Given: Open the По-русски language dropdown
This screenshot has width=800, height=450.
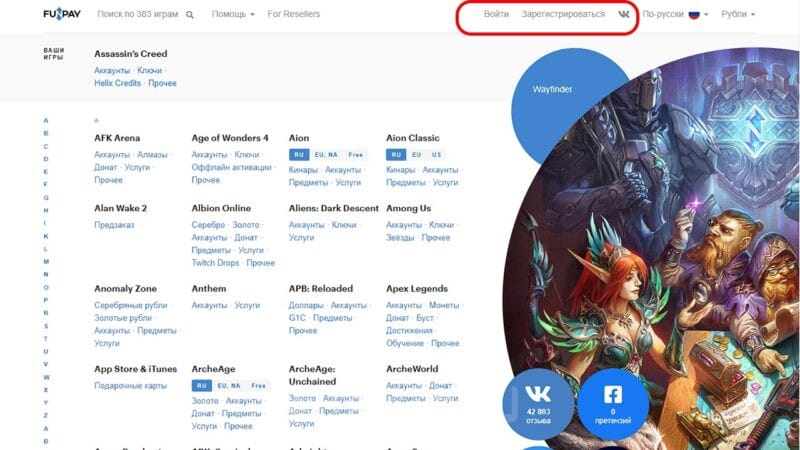Looking at the screenshot, I should point(675,14).
